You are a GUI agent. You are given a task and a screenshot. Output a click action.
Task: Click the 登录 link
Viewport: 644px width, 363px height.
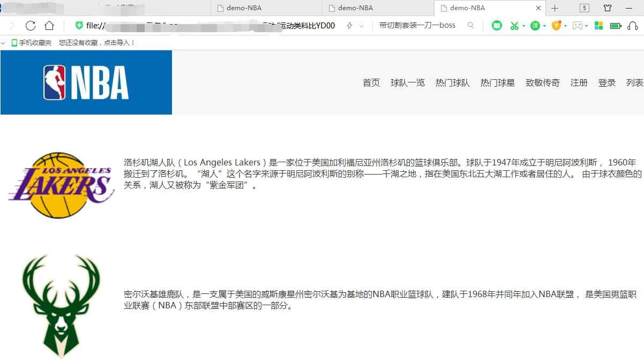point(606,83)
